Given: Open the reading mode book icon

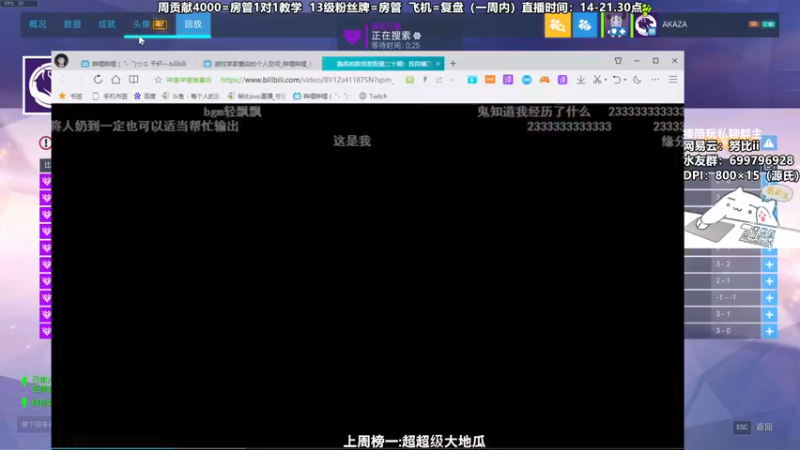Looking at the screenshot, I should [134, 80].
